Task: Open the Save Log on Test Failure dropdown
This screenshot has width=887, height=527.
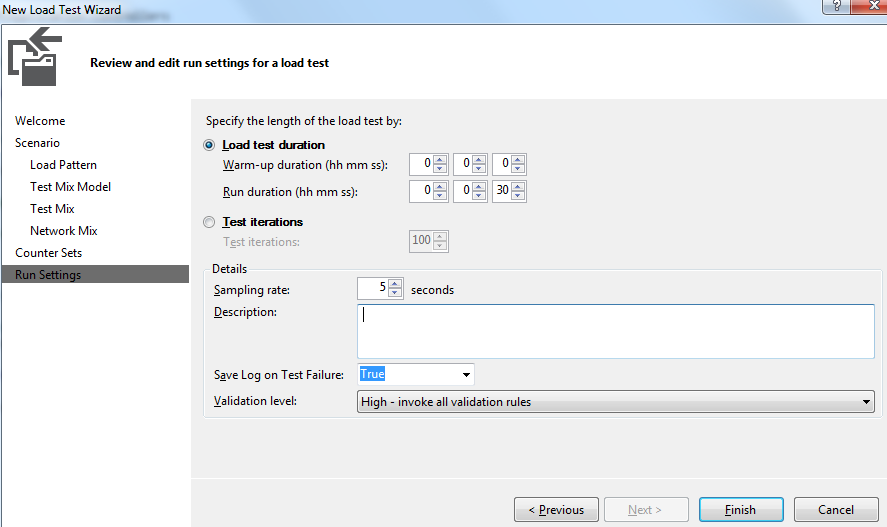Action: click(466, 375)
